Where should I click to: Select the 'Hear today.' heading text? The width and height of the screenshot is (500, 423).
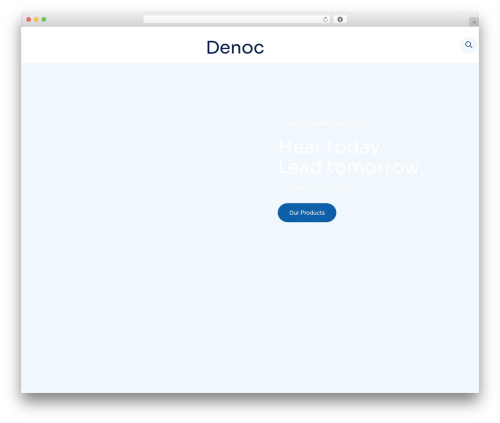click(x=331, y=147)
